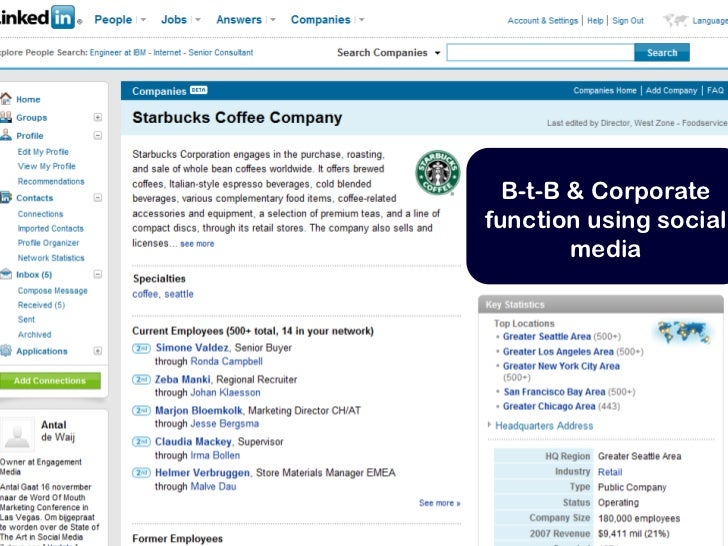
Task: Open Connections under Contacts
Action: (x=40, y=214)
